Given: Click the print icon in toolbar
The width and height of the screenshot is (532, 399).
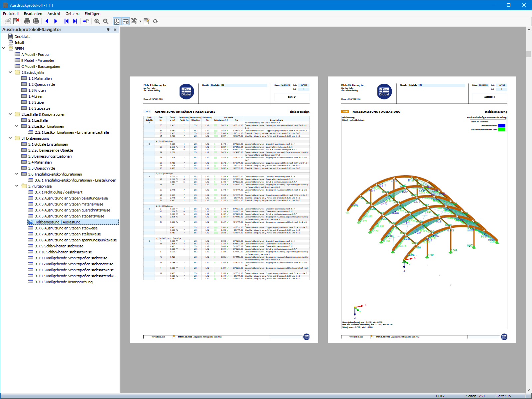Looking at the screenshot, I should (x=27, y=21).
